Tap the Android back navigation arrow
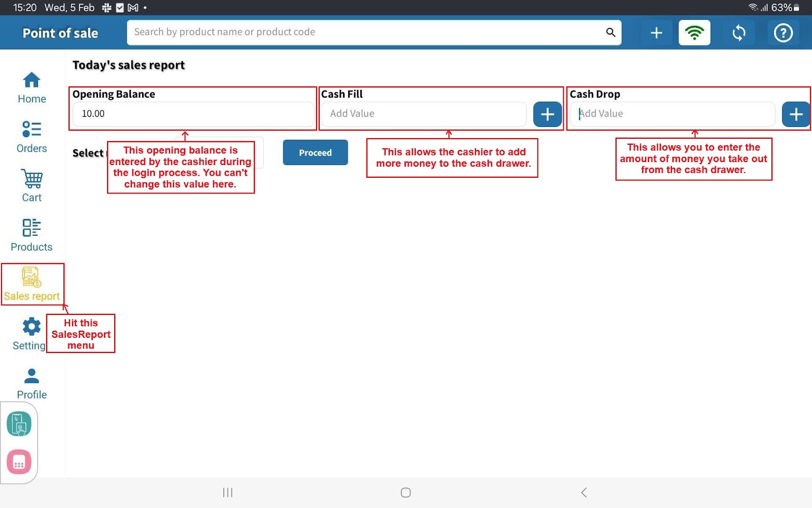 pyautogui.click(x=584, y=492)
